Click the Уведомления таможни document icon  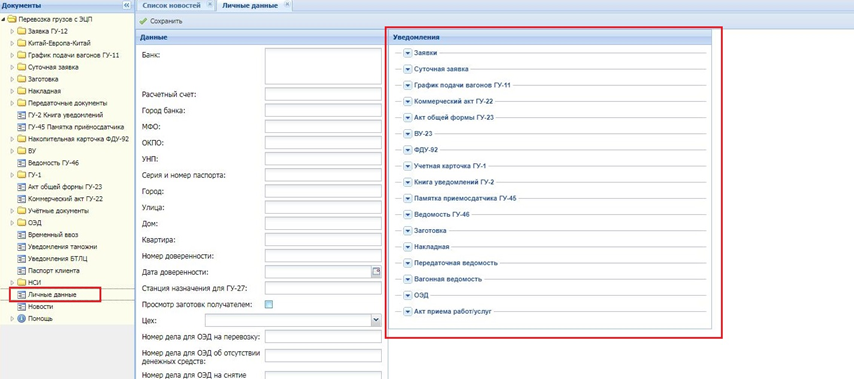22,247
